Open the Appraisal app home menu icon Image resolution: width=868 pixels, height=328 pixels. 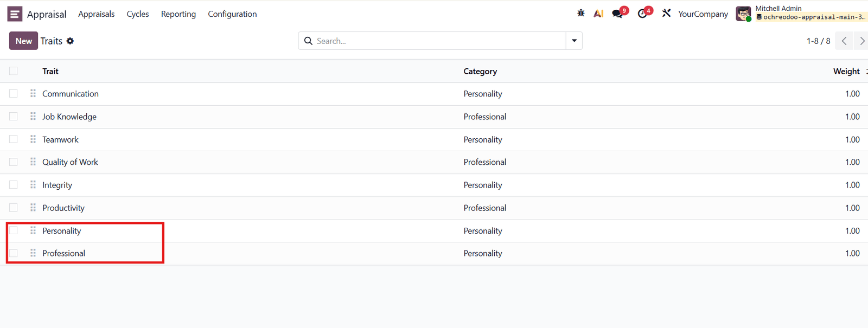(15, 14)
